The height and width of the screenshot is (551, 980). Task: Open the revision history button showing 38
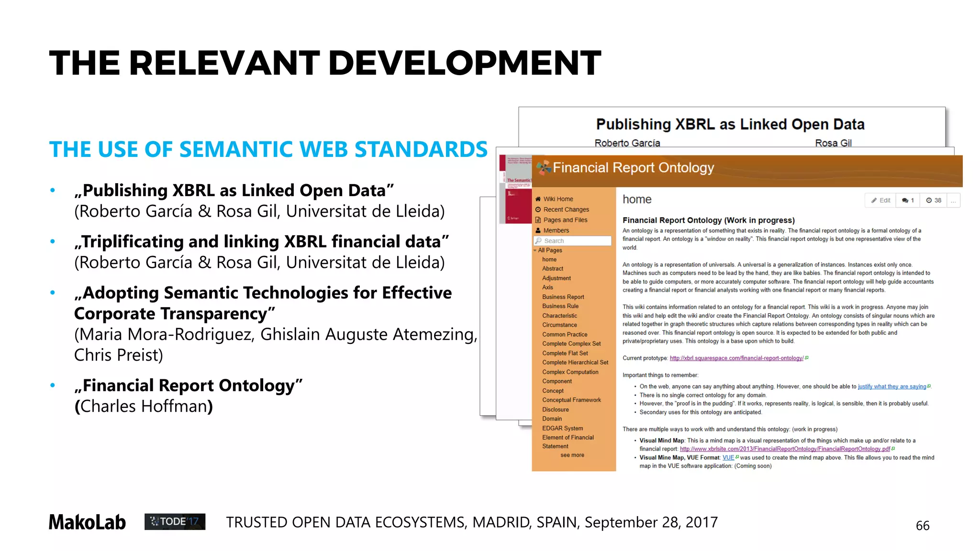[934, 200]
